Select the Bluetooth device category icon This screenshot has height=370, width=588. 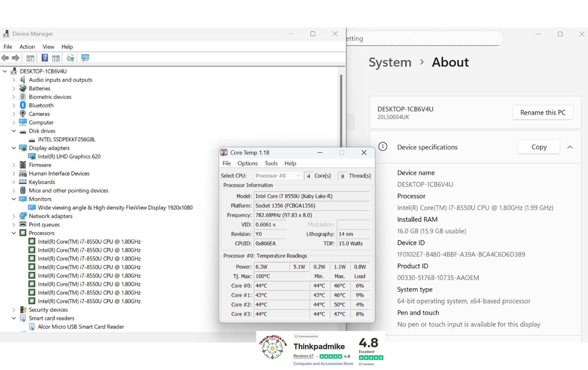23,105
